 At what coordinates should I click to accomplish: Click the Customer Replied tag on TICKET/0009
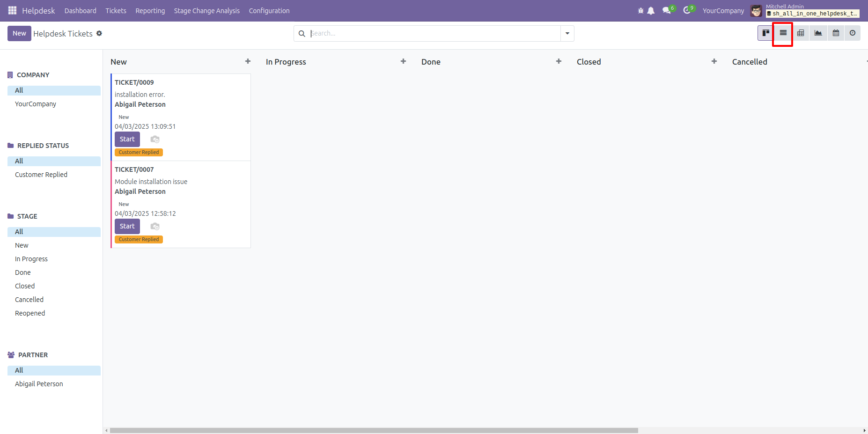click(139, 152)
